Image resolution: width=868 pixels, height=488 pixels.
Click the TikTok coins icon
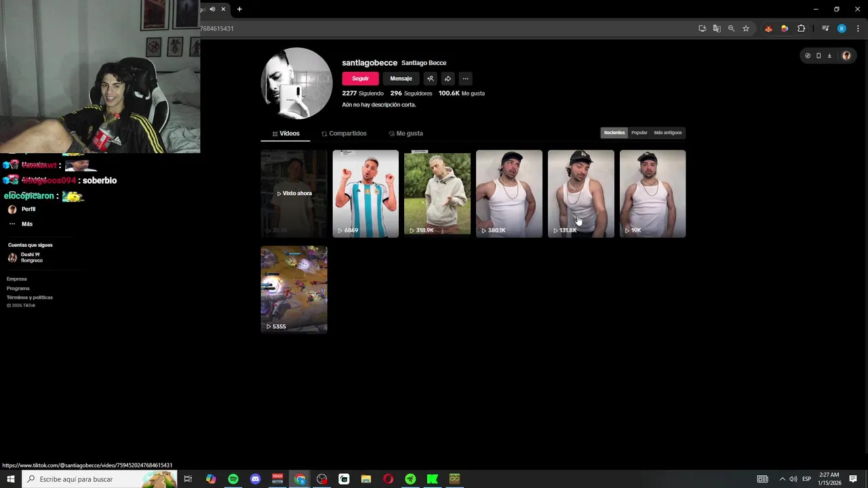[808, 56]
